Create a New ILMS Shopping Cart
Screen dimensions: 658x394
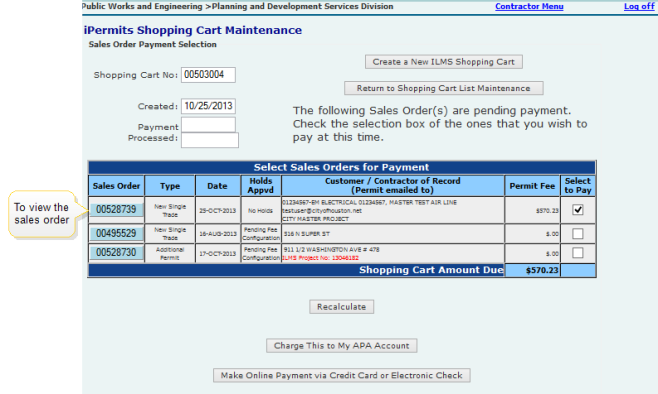pyautogui.click(x=444, y=62)
